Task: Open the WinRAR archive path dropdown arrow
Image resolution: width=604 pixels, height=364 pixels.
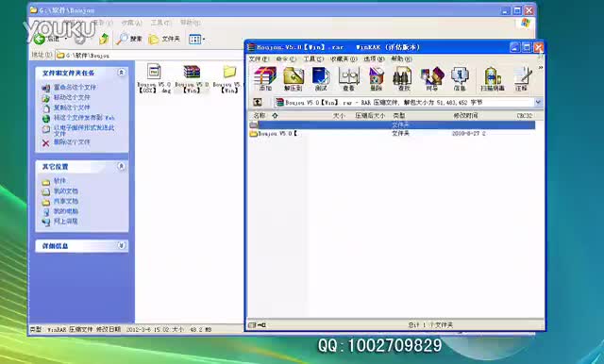Action: (538, 103)
